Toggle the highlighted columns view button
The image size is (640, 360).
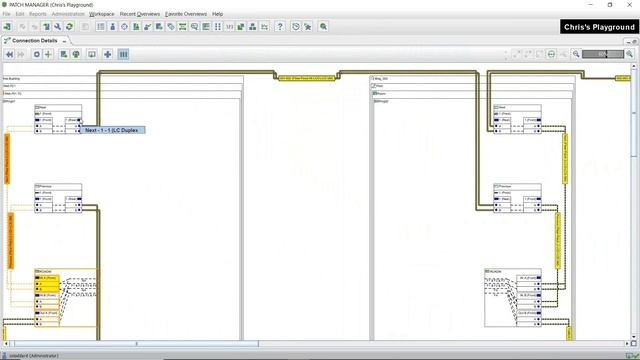point(123,54)
